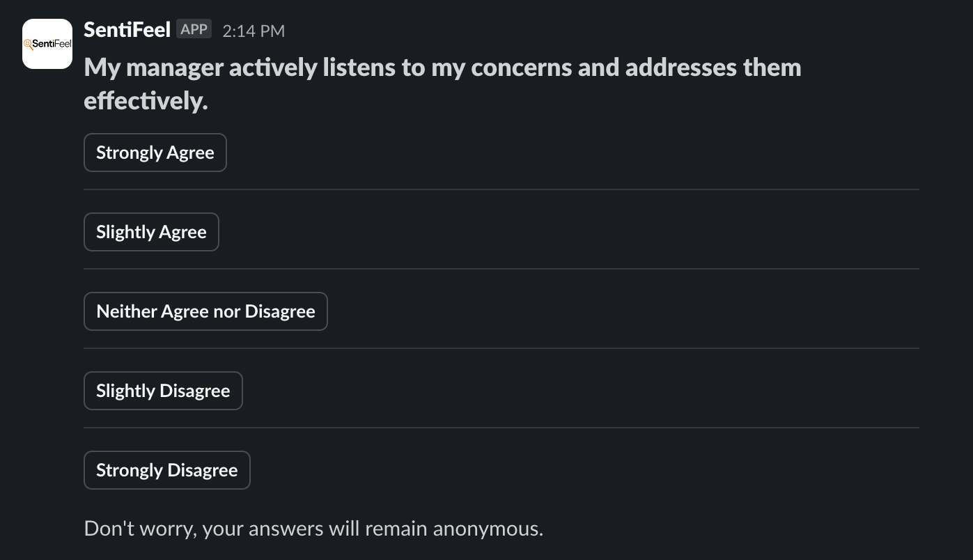The height and width of the screenshot is (560, 973).
Task: Click the SentiFeel bot name
Action: 126,29
